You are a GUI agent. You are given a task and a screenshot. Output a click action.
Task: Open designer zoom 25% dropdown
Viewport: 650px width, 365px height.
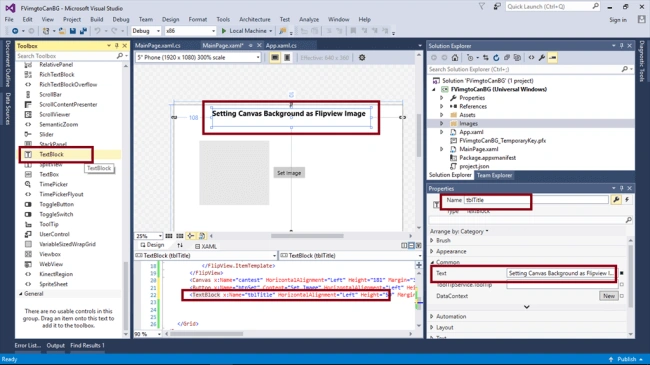coord(148,236)
